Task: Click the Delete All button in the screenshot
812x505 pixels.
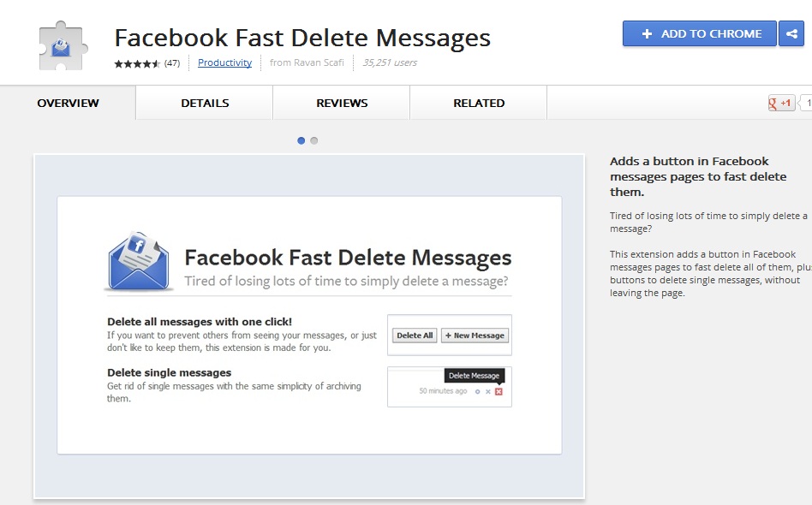Action: (x=415, y=336)
